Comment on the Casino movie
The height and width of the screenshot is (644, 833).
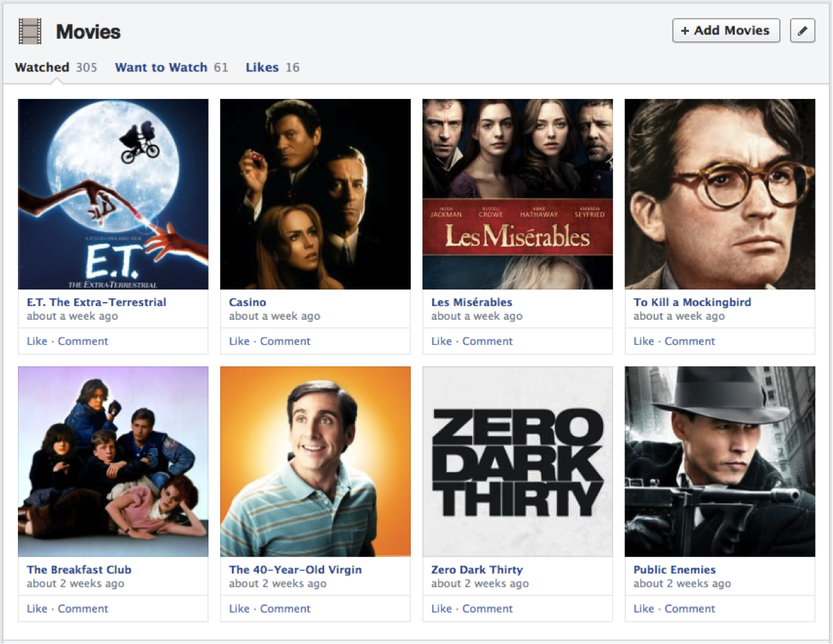pos(285,341)
